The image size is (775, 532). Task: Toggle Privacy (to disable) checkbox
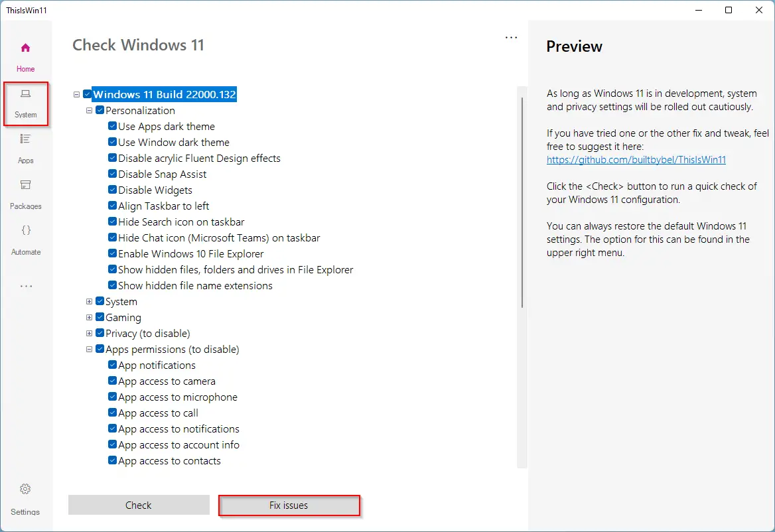coord(100,333)
